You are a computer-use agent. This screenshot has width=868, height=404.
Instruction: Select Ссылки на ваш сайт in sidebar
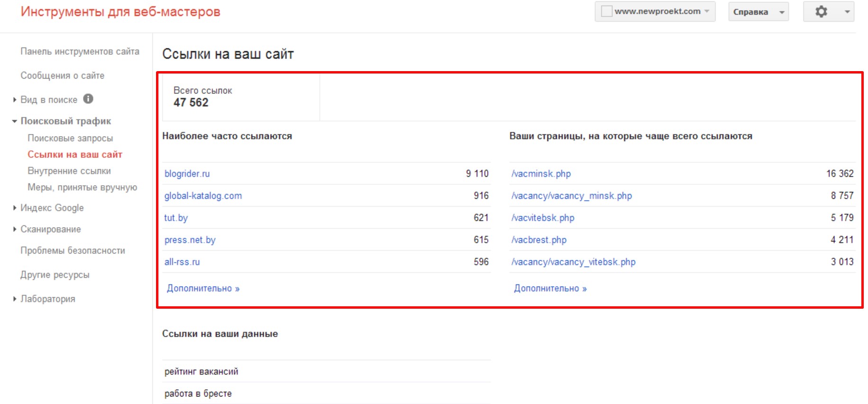pyautogui.click(x=75, y=154)
